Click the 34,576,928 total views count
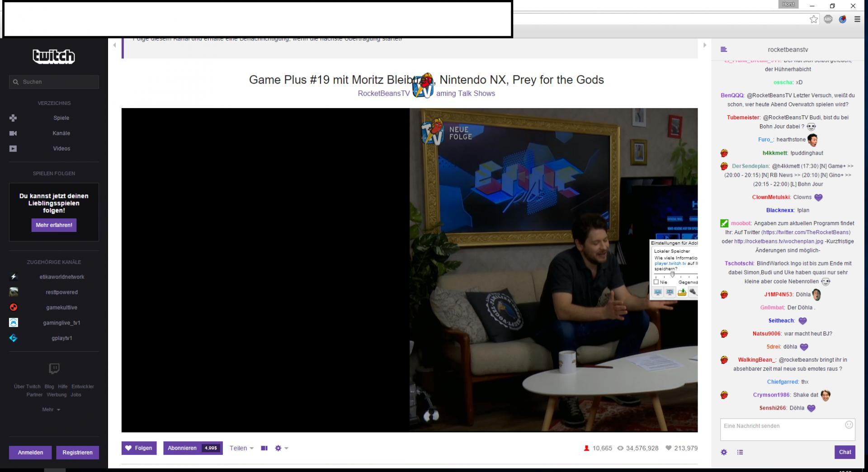Viewport: 868px width, 472px height. 638,448
